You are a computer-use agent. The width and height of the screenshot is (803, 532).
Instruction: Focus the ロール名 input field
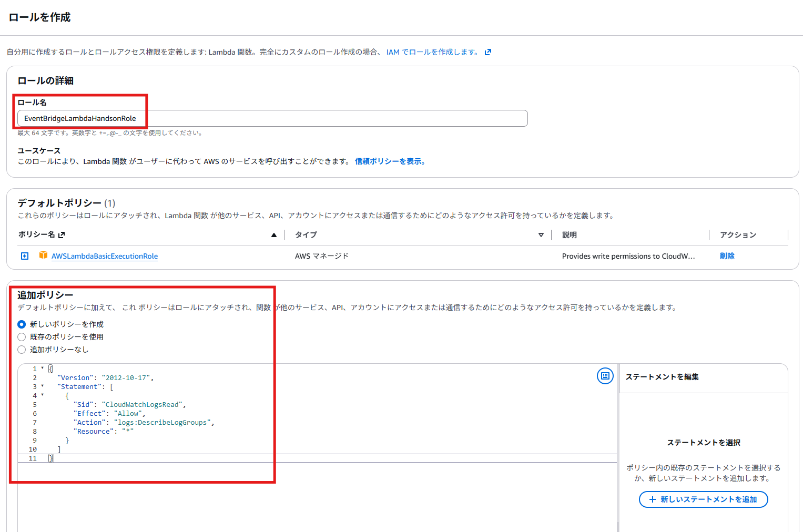click(x=272, y=118)
